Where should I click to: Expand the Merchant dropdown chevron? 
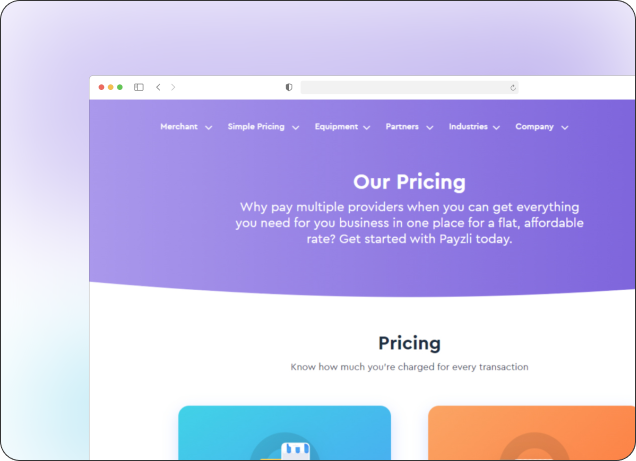click(x=209, y=128)
